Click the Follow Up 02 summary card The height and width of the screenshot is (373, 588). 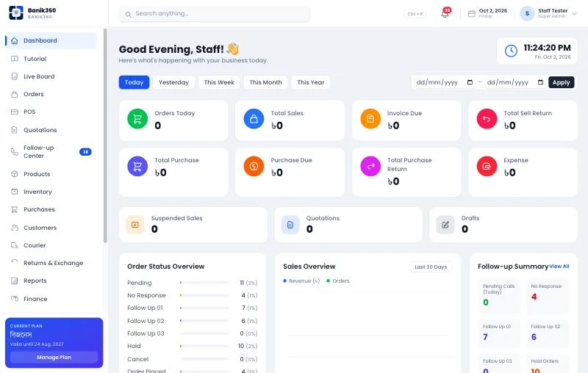point(548,333)
